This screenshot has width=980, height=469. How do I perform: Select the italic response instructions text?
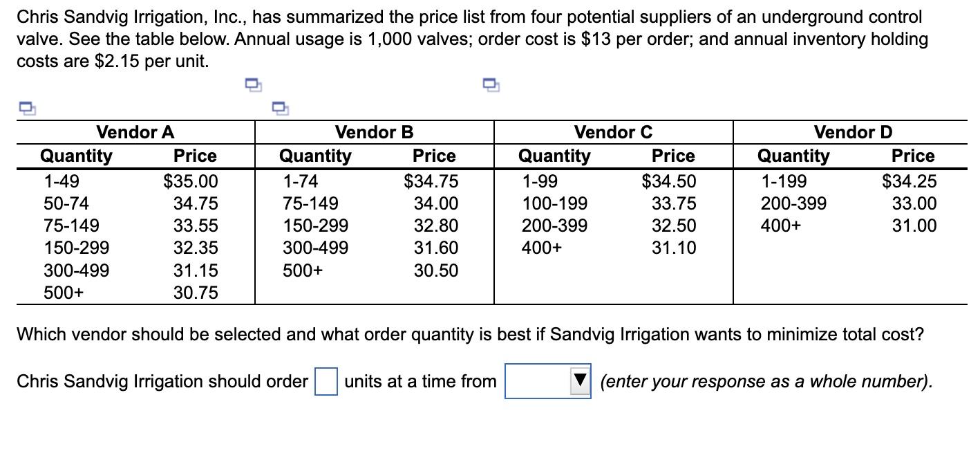766,381
